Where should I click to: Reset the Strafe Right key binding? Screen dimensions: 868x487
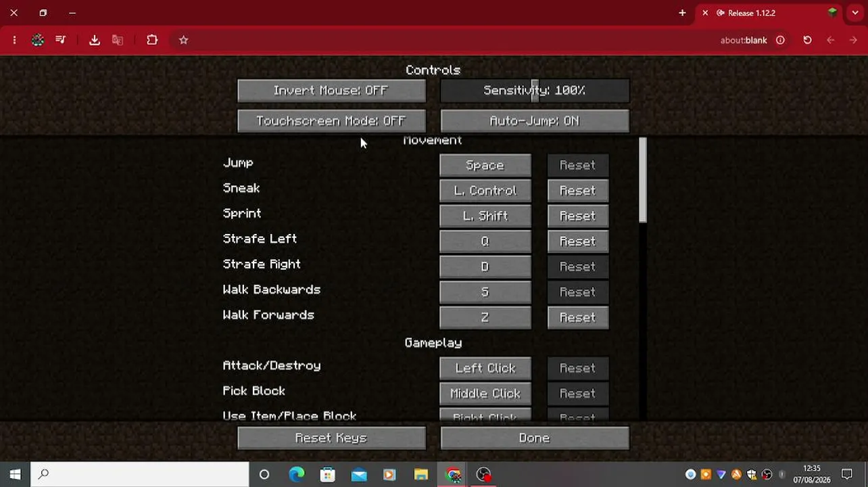(x=578, y=266)
